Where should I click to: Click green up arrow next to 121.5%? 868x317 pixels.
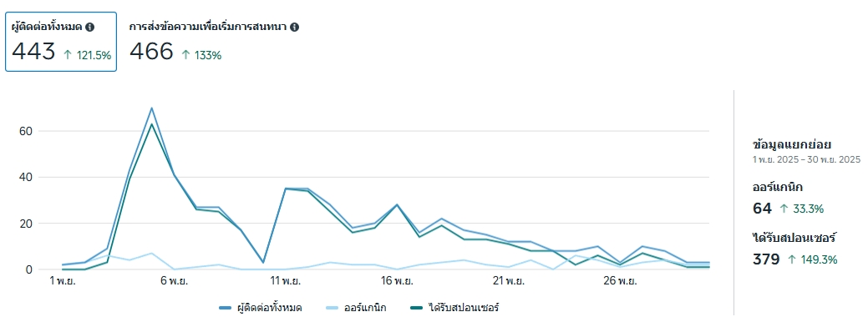tap(68, 55)
